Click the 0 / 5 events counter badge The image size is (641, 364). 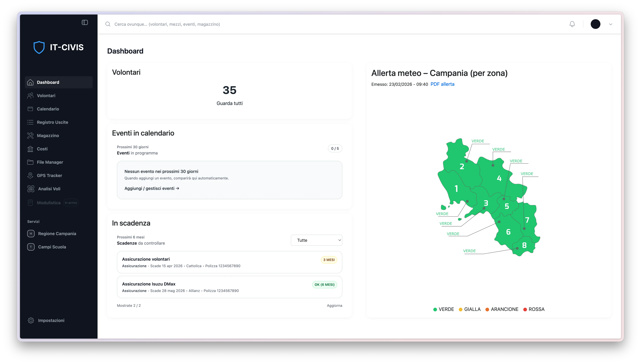coord(335,149)
